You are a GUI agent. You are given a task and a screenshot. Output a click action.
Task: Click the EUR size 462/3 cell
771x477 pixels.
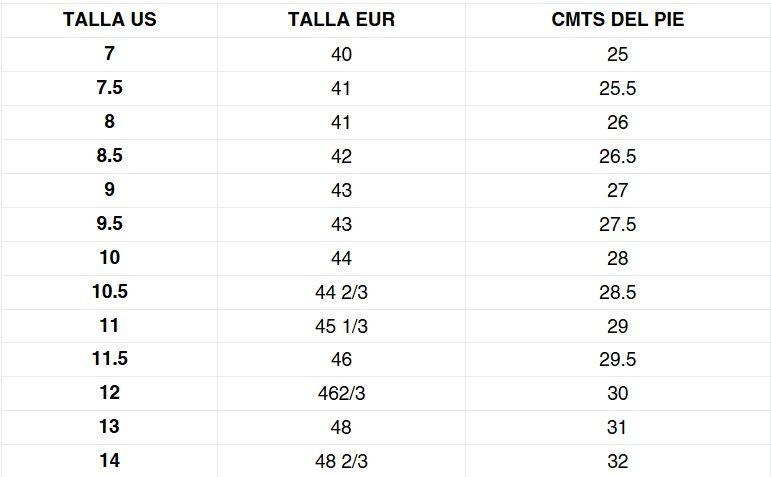[x=341, y=393]
